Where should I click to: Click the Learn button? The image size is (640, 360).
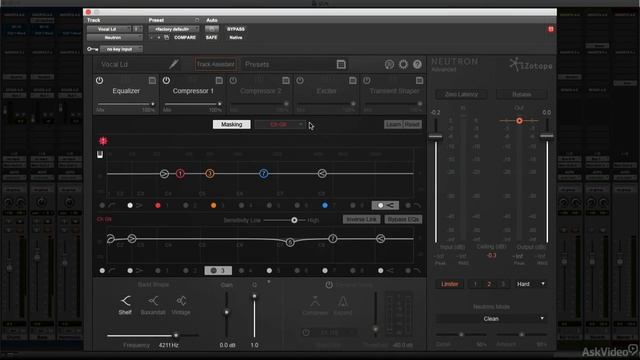click(x=393, y=124)
